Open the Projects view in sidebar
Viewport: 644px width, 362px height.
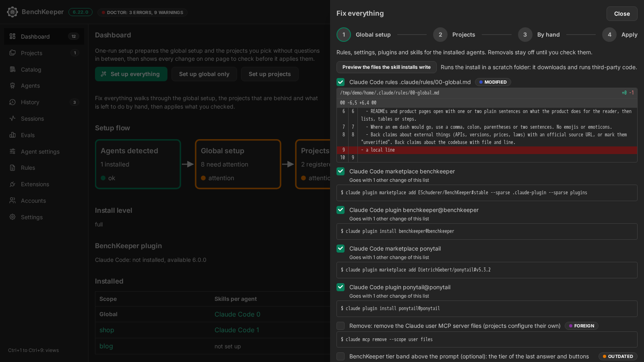coord(44,53)
